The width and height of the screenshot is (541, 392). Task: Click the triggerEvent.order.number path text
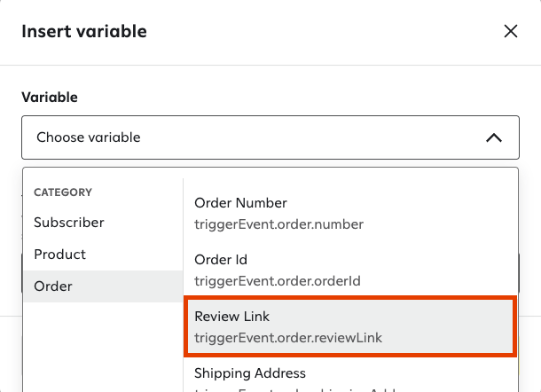click(278, 224)
